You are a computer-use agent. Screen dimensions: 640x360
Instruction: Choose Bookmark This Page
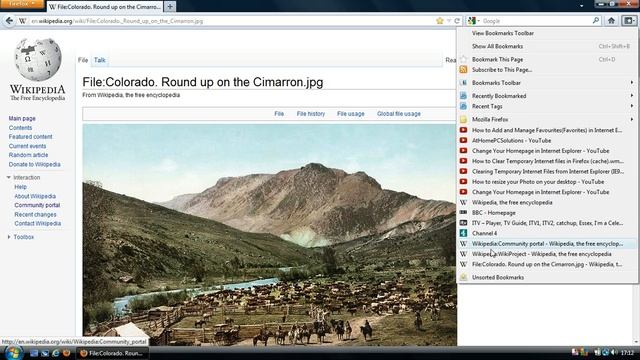point(548,59)
